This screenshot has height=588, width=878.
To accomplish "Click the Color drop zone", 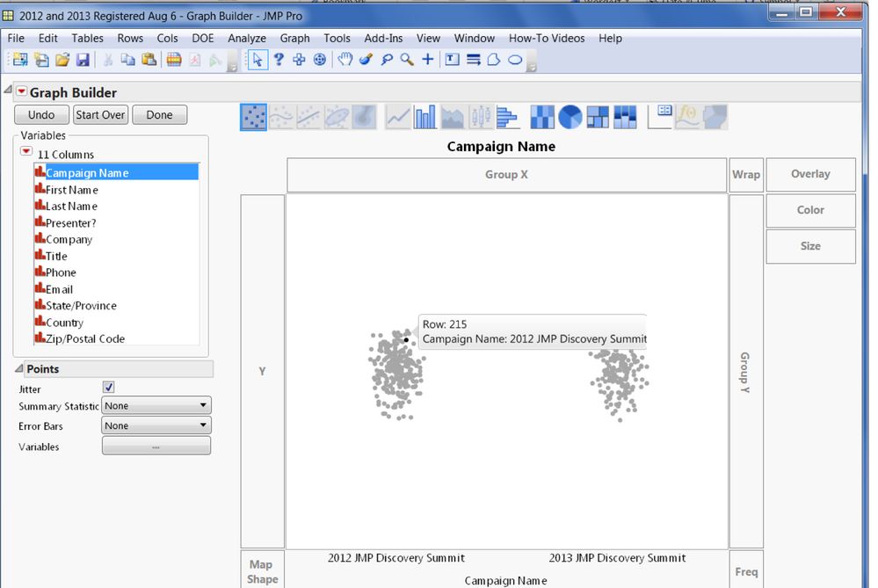I will point(810,210).
